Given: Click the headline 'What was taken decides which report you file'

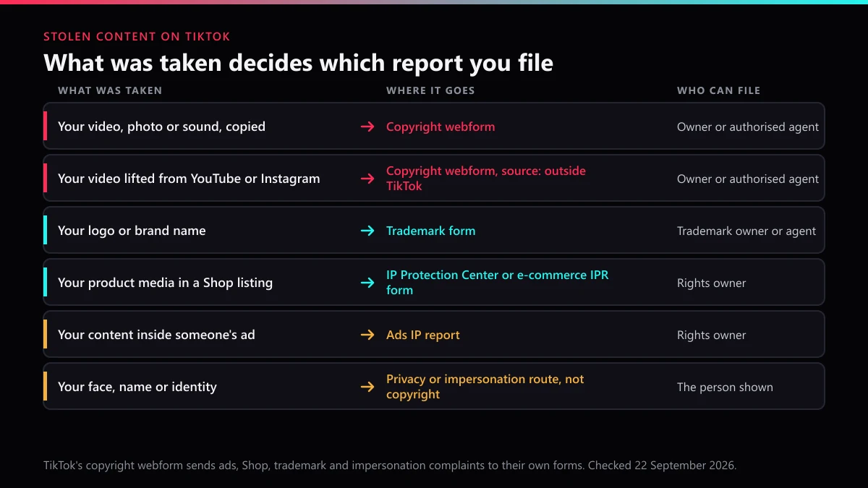Looking at the screenshot, I should coord(298,63).
